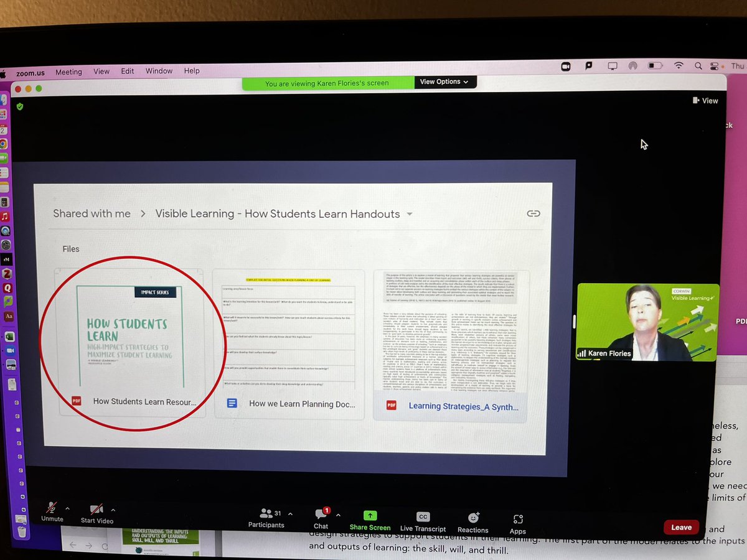
Task: Open the Participants panel
Action: [268, 518]
